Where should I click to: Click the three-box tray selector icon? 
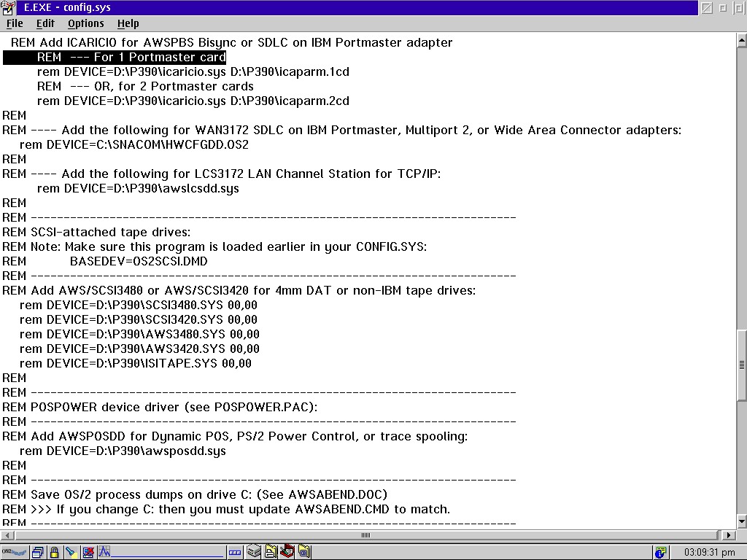point(235,553)
